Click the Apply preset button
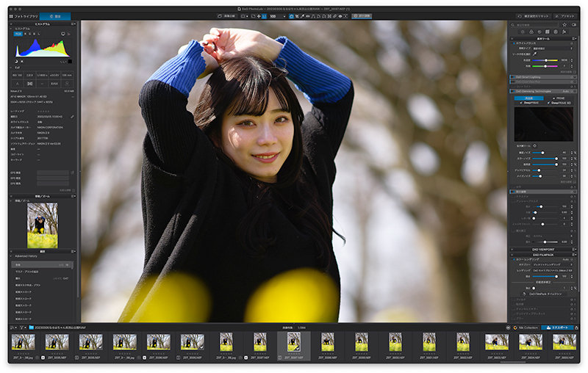The height and width of the screenshot is (373, 588). (x=564, y=16)
